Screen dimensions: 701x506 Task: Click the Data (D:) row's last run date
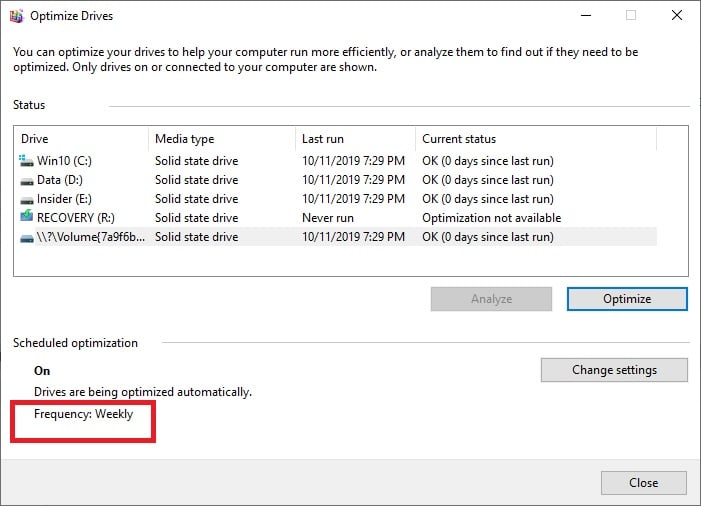click(353, 180)
